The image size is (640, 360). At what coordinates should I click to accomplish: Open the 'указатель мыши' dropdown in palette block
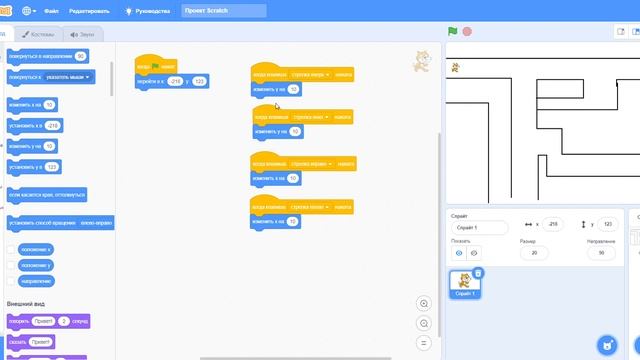coord(68,77)
